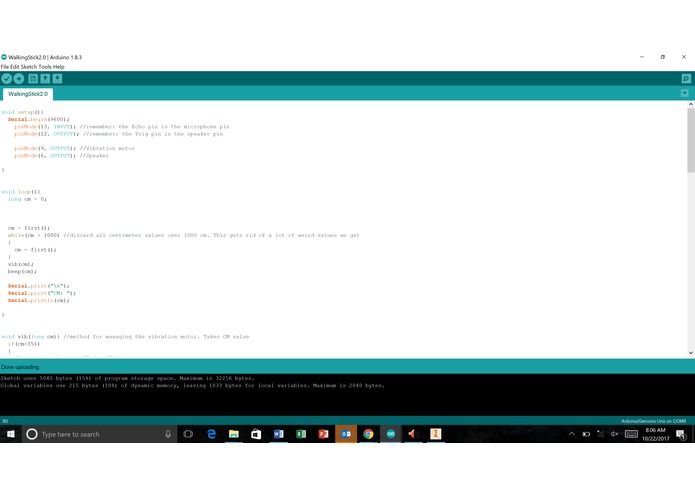Open the Edit menu
This screenshot has height=494, width=695.
[15, 67]
